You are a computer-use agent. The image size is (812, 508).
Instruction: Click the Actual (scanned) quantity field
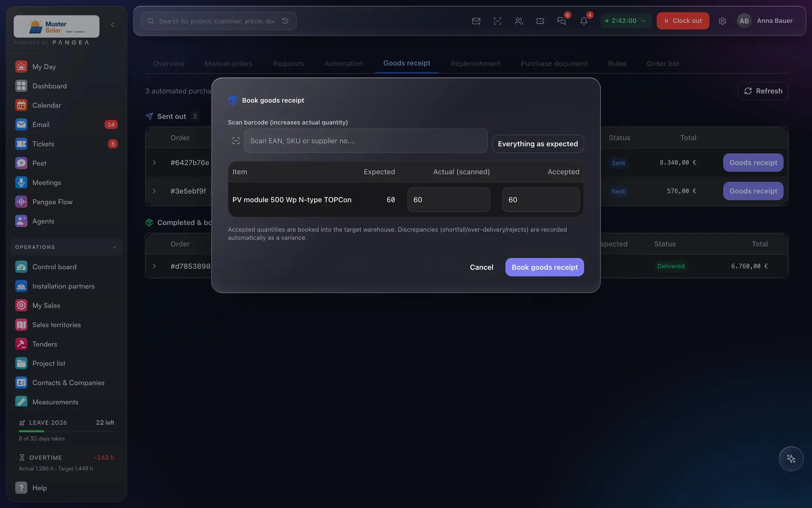(x=448, y=199)
